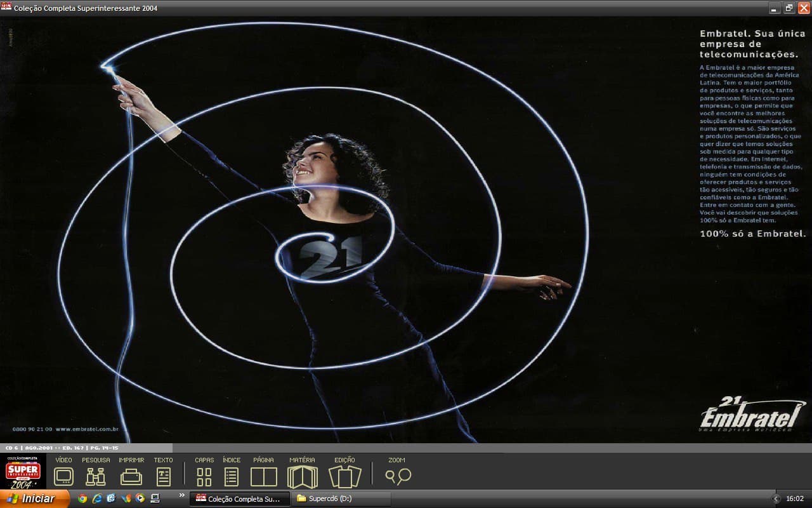Click the large zoom-in magnifier
This screenshot has height=508, width=812.
(x=404, y=476)
